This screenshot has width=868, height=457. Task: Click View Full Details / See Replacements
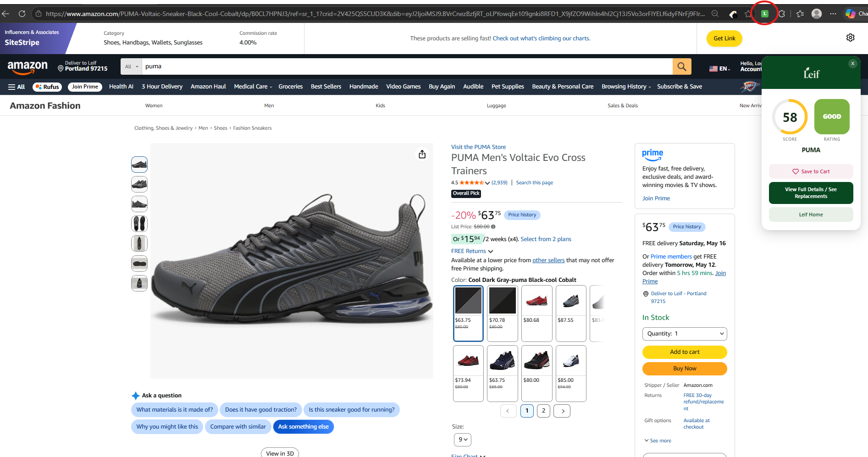pyautogui.click(x=811, y=193)
